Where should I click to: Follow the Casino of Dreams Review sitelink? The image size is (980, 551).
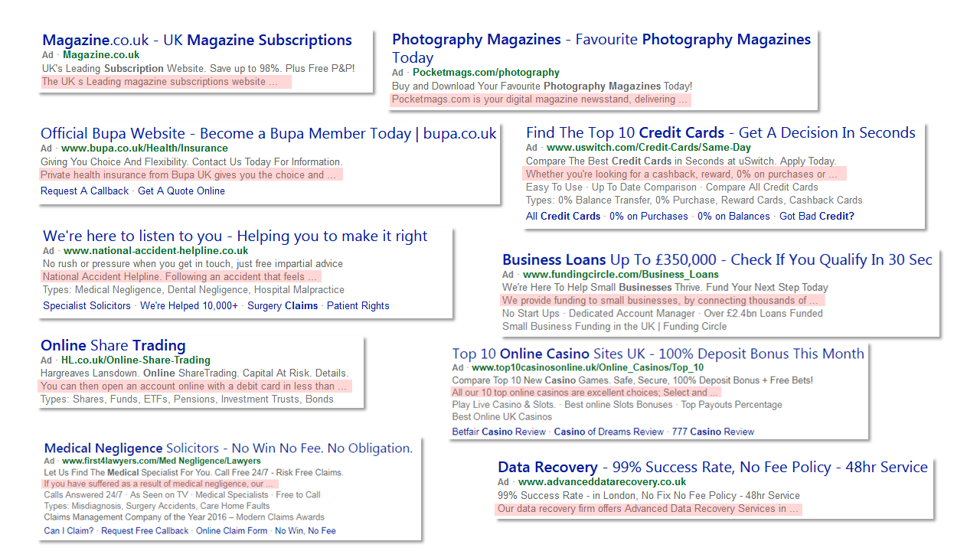(x=609, y=432)
